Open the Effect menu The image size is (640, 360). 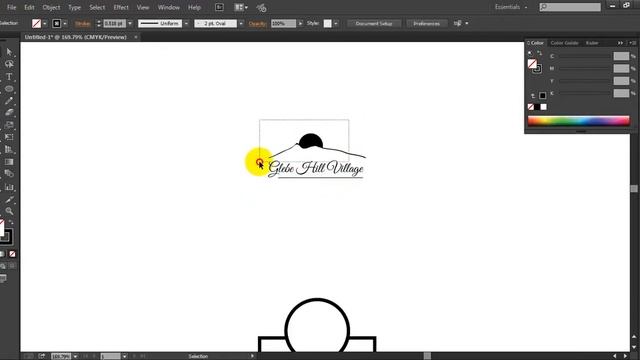(x=121, y=7)
